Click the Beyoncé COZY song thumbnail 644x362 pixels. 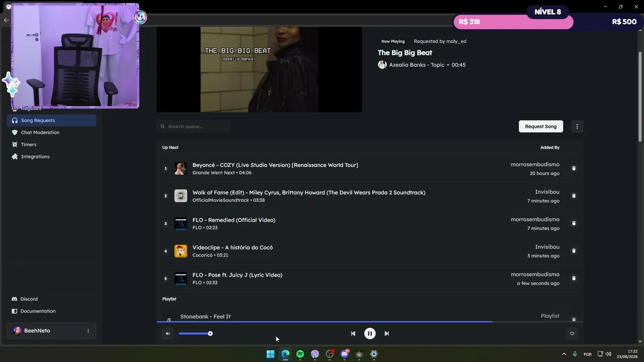pyautogui.click(x=181, y=168)
